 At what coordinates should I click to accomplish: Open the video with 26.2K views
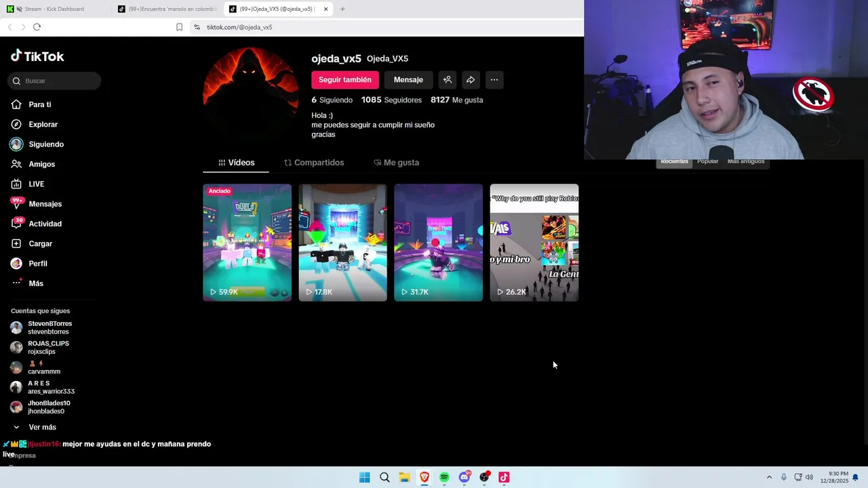(534, 243)
